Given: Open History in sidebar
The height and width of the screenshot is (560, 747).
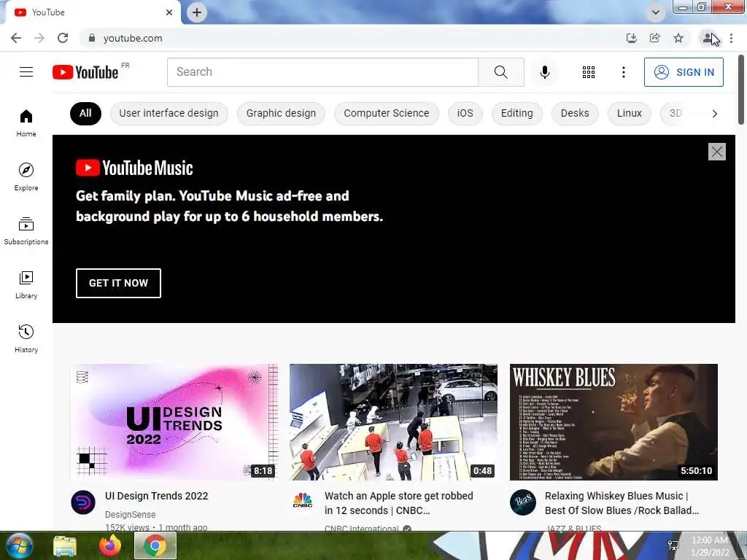Looking at the screenshot, I should (x=26, y=338).
